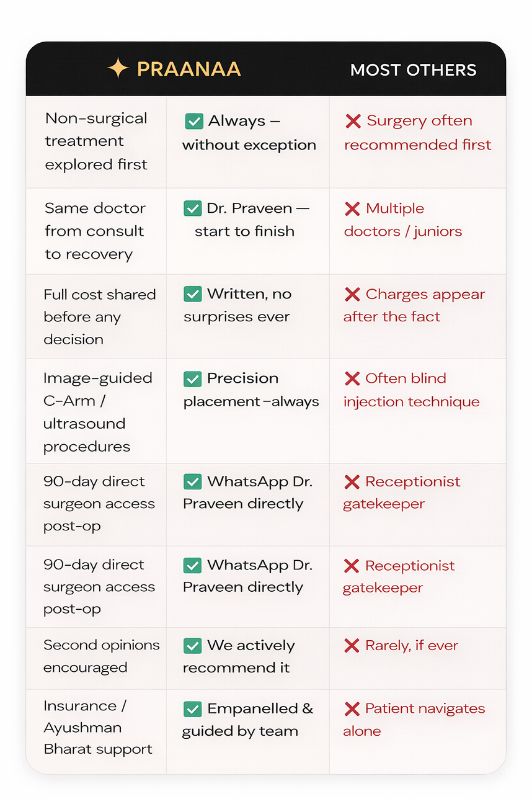Click the red X next to "Charges appear"
The height and width of the screenshot is (799, 532).
353,294
